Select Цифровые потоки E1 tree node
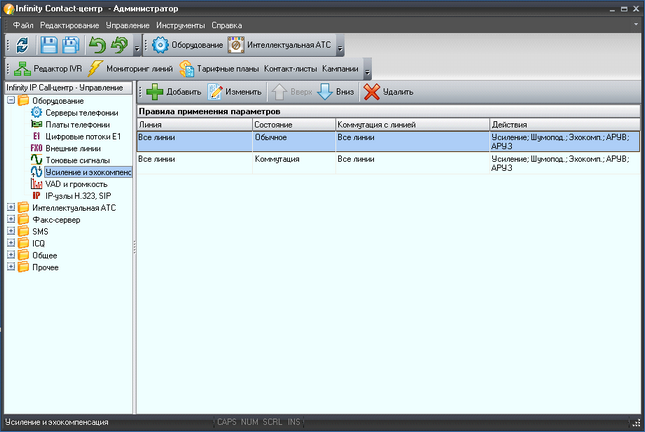 [83, 137]
